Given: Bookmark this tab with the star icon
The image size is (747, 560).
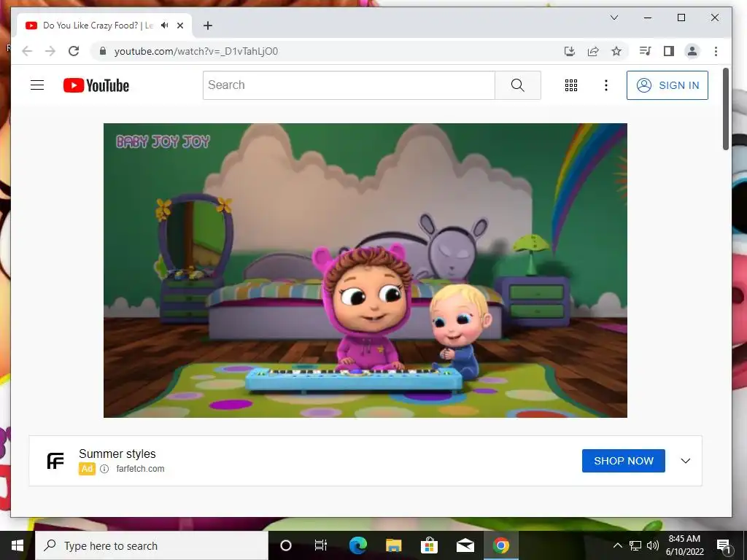Looking at the screenshot, I should 616,51.
